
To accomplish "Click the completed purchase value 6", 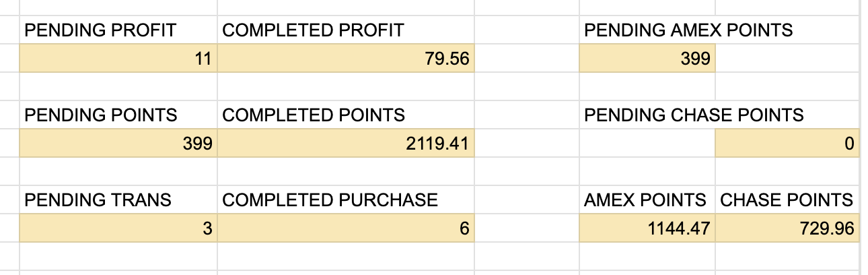I will tap(345, 228).
